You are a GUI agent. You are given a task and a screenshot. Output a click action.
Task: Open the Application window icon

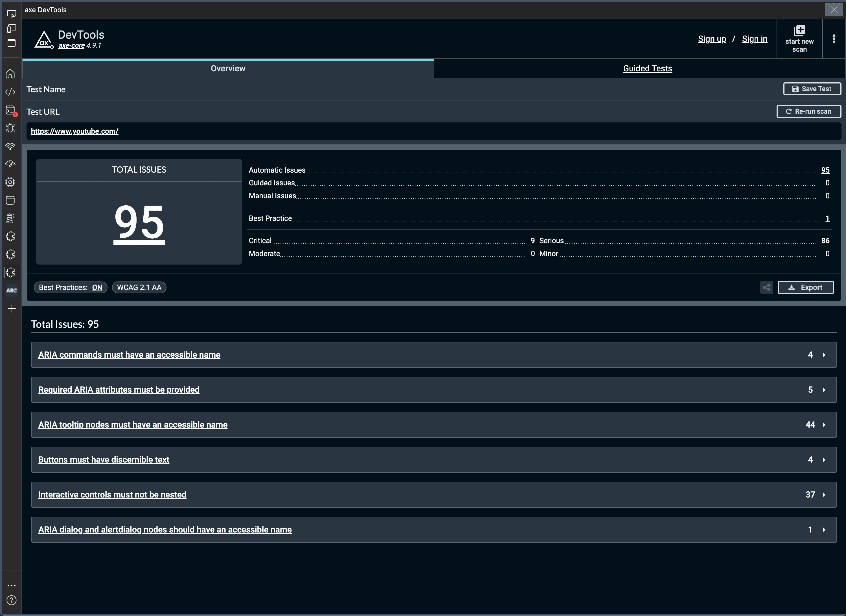[x=10, y=201]
